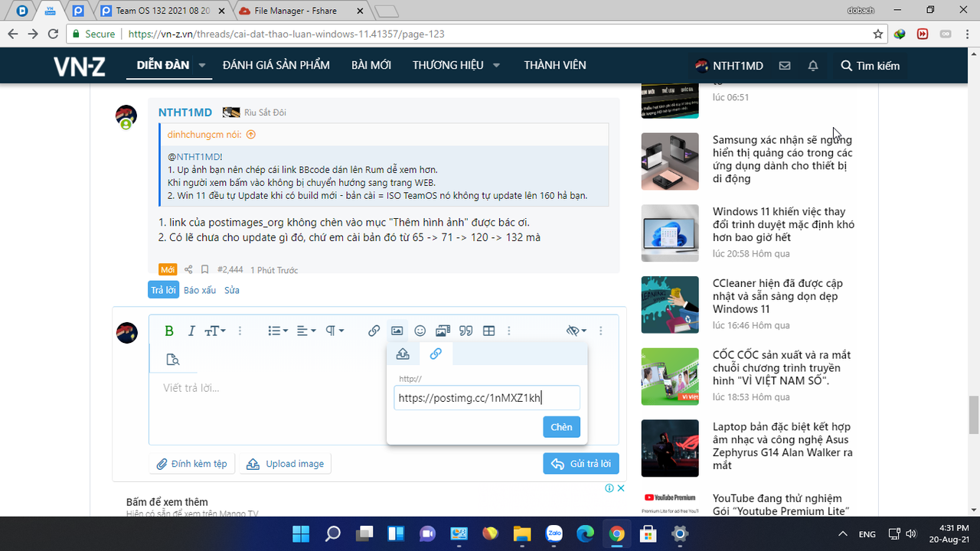980x551 pixels.
Task: Click the VN-Z site logo
Action: click(80, 66)
